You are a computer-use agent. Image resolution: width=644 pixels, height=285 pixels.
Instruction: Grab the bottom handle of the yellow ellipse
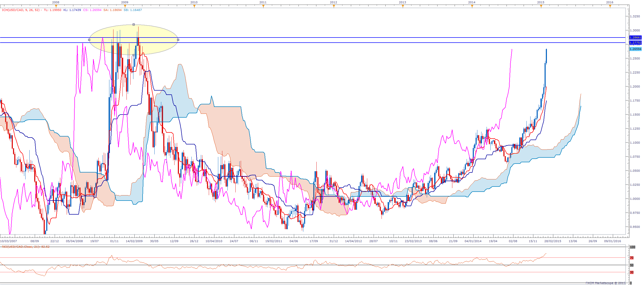[x=134, y=55]
